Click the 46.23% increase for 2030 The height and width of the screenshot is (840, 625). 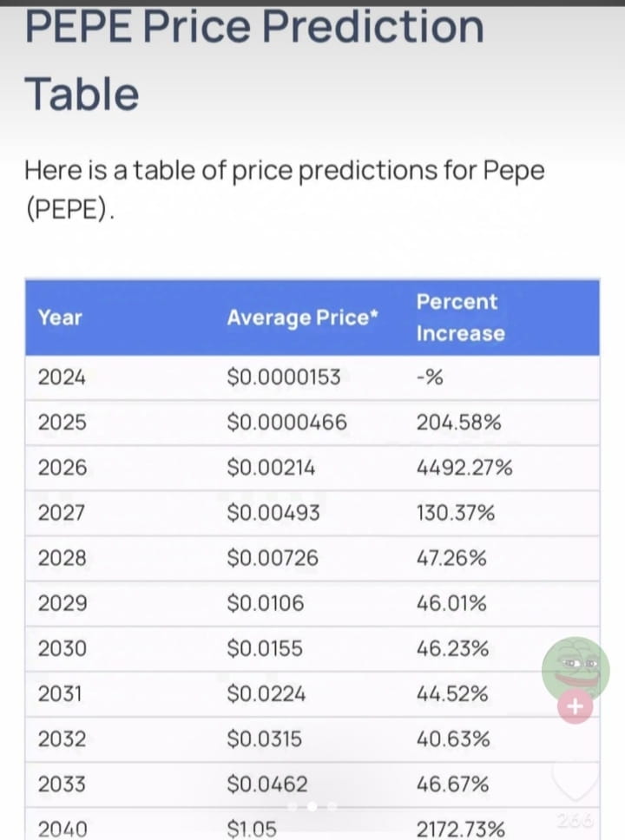pos(452,648)
